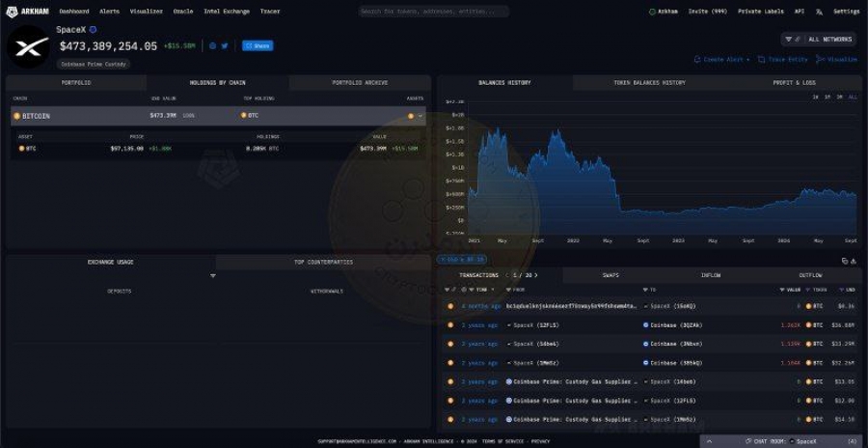Switch to the Portfolio tab
The width and height of the screenshot is (868, 448).
76,83
